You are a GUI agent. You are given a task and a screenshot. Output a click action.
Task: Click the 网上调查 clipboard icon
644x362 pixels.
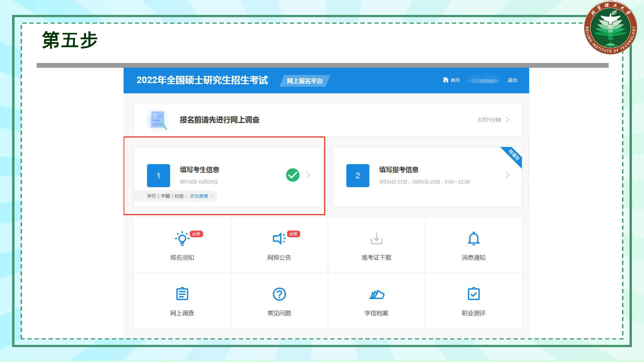pos(182,294)
